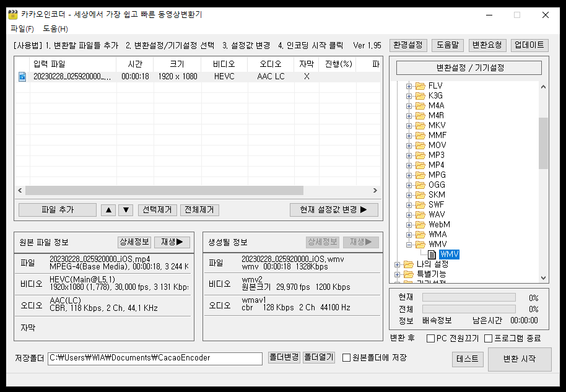Expand the FLV tree node
This screenshot has width=566, height=392.
click(409, 86)
